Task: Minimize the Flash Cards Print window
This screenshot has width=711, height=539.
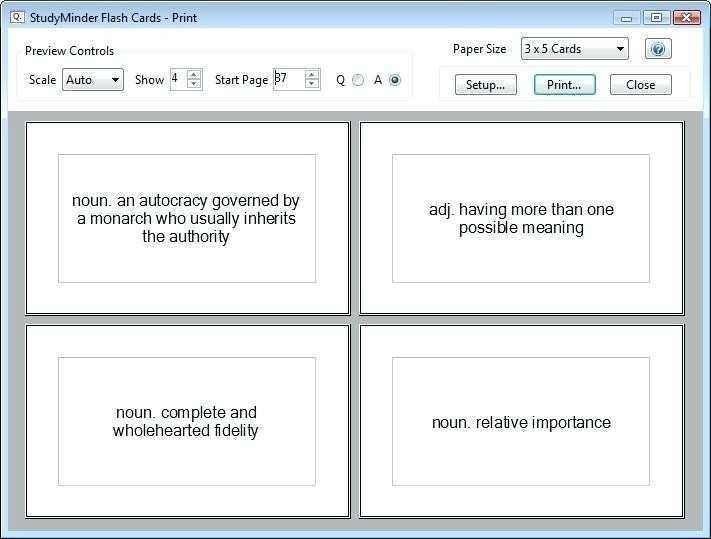Action: click(627, 17)
